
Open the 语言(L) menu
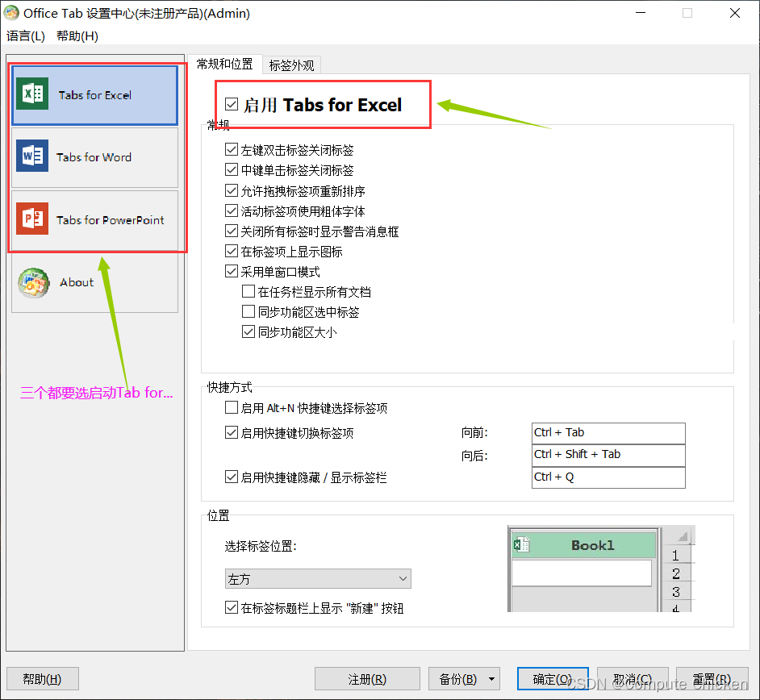point(26,35)
